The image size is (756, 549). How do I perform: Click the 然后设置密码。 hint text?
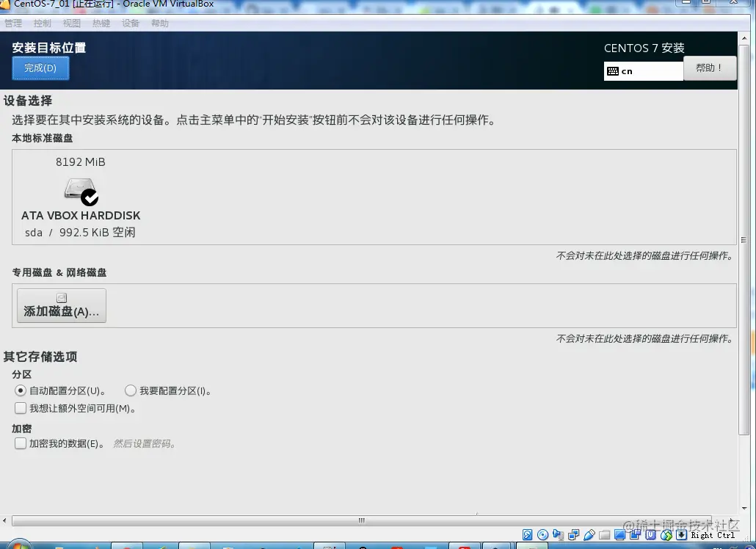coord(144,443)
